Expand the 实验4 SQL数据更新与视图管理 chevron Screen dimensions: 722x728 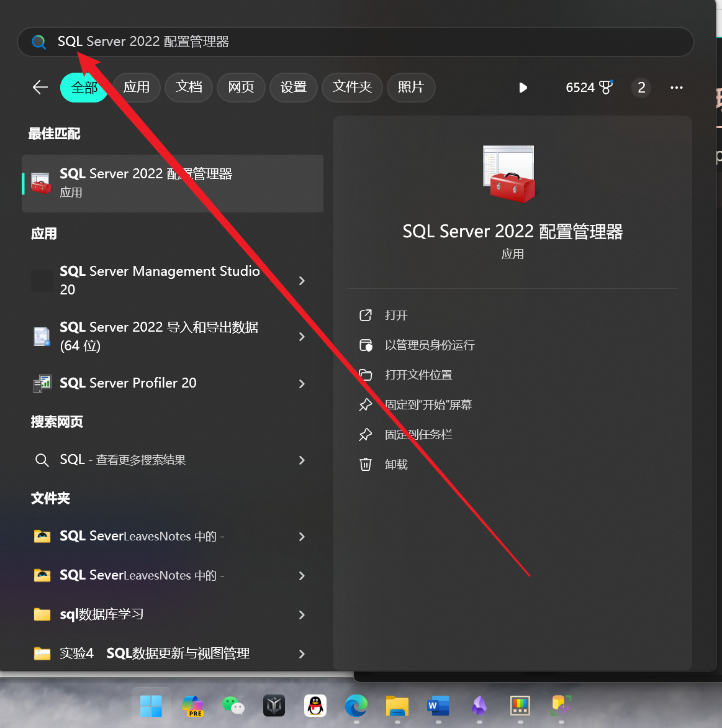click(x=302, y=653)
